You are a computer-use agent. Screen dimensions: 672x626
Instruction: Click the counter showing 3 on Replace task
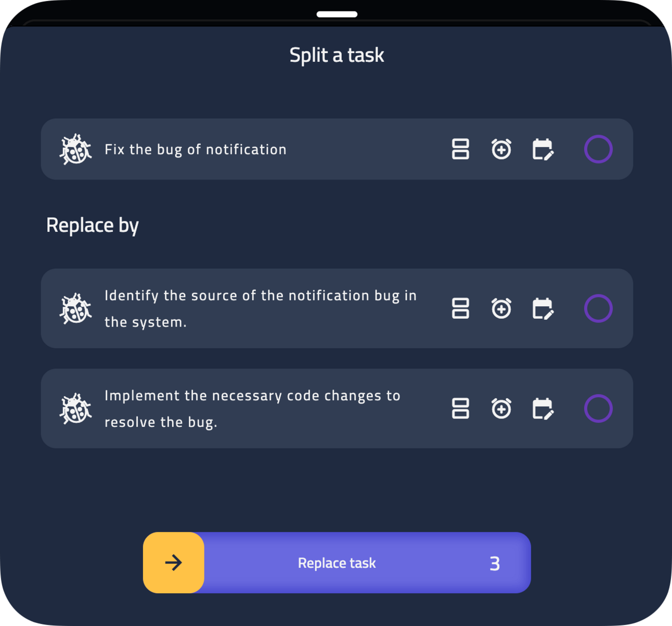click(495, 562)
